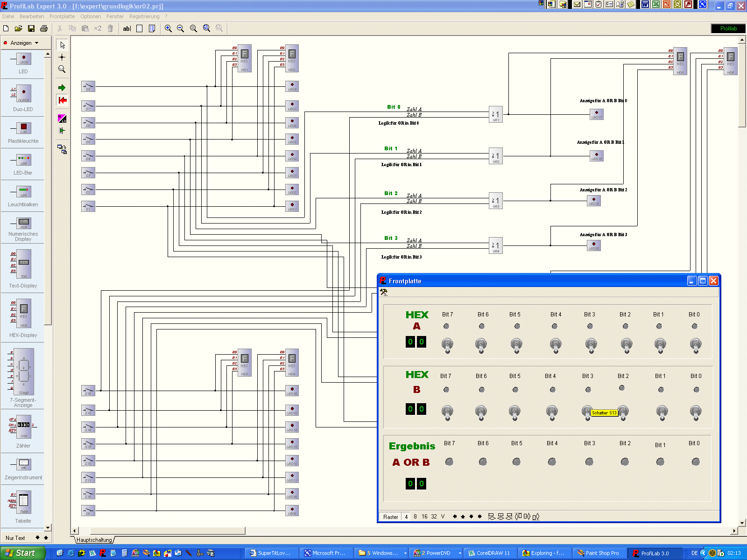Toggle HEX A Bit 2 switch
The image size is (747, 560).
(627, 346)
